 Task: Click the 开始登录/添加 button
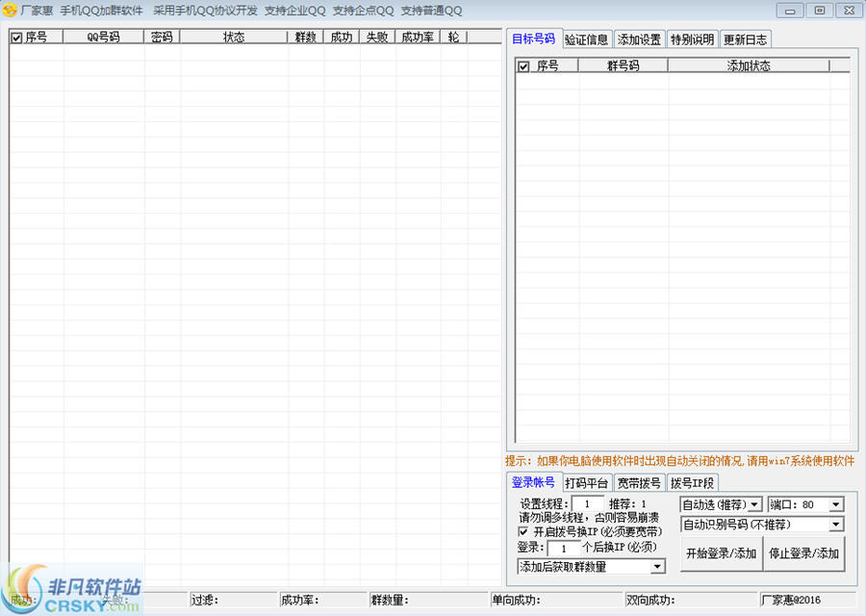[x=720, y=553]
